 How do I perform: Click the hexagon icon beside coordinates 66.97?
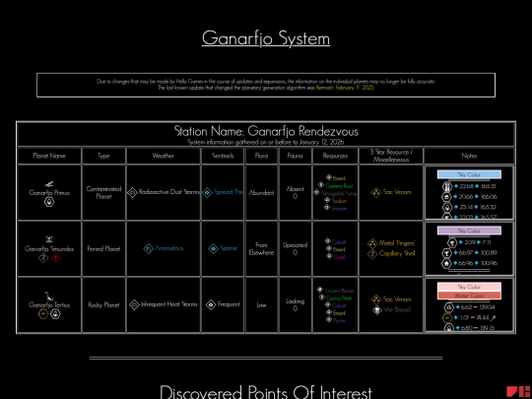click(x=446, y=253)
